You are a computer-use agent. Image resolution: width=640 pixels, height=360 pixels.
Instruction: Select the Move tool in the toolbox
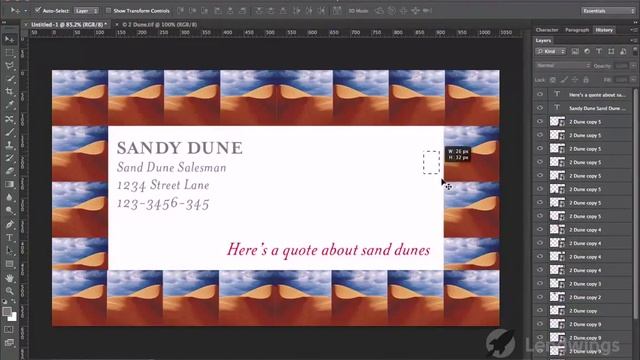click(x=9, y=39)
